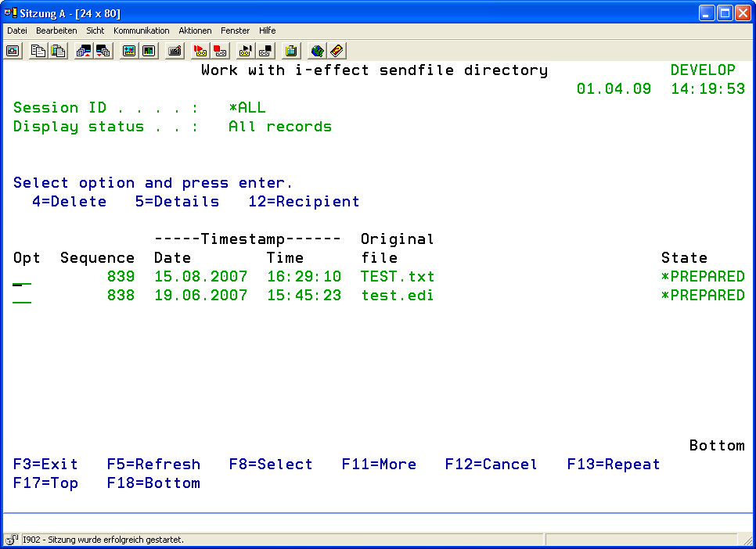Open the Aktionen menu
756x549 pixels.
(195, 30)
